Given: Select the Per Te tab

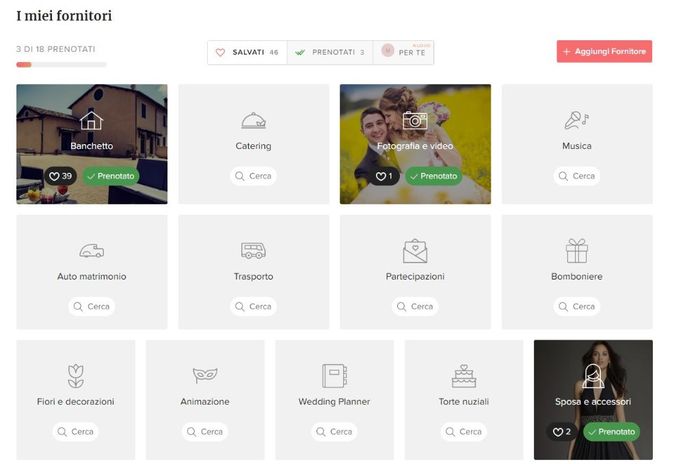Looking at the screenshot, I should [404, 52].
